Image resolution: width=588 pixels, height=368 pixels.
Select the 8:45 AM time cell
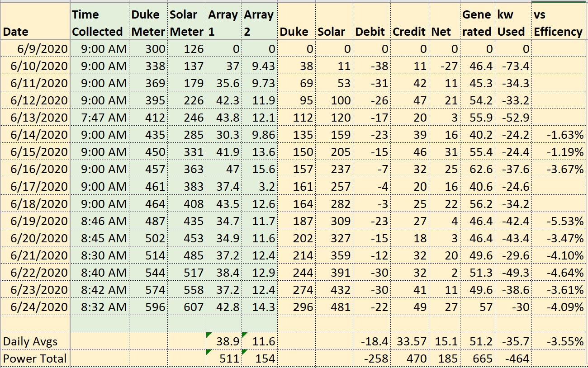coord(100,238)
